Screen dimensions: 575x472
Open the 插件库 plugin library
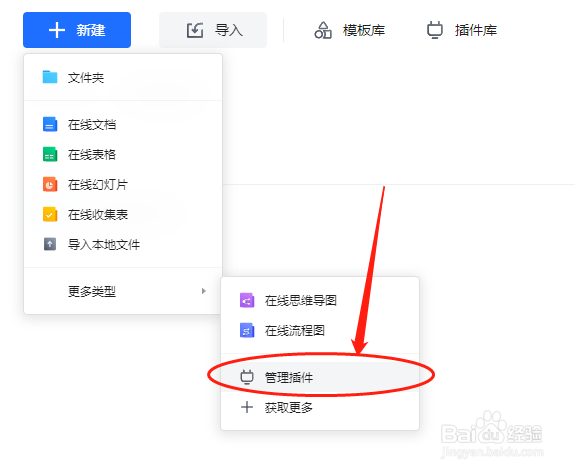pos(462,30)
